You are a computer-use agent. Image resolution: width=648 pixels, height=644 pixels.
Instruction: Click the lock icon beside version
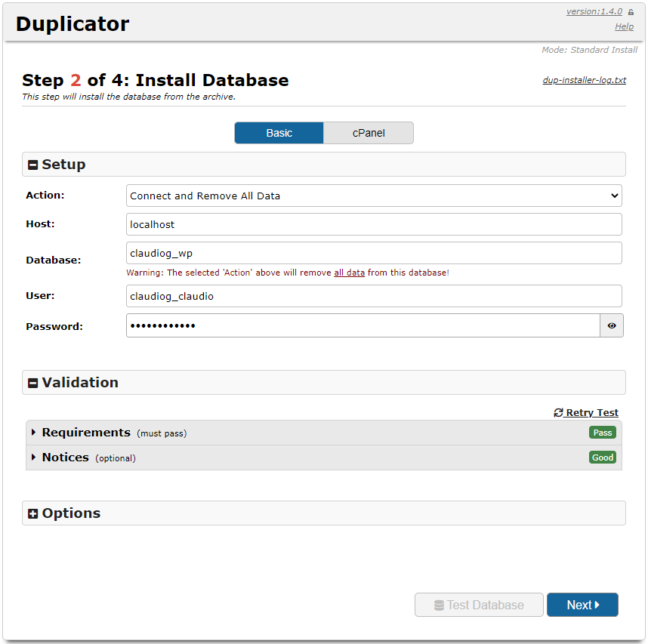point(631,12)
